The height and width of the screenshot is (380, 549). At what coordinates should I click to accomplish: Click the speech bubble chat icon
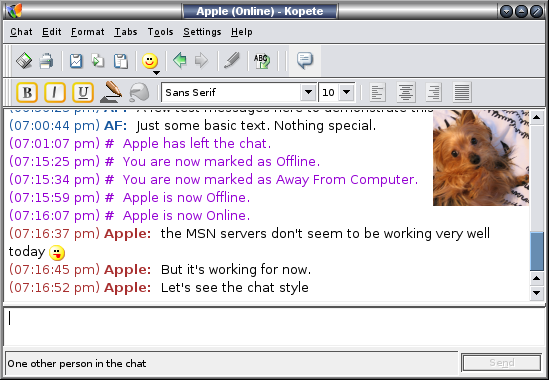pos(305,60)
